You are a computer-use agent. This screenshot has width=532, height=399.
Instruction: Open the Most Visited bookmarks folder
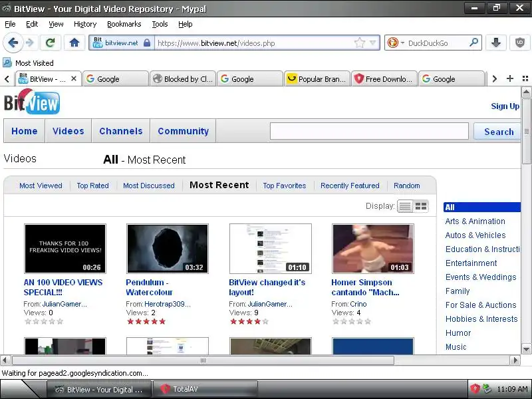point(28,63)
